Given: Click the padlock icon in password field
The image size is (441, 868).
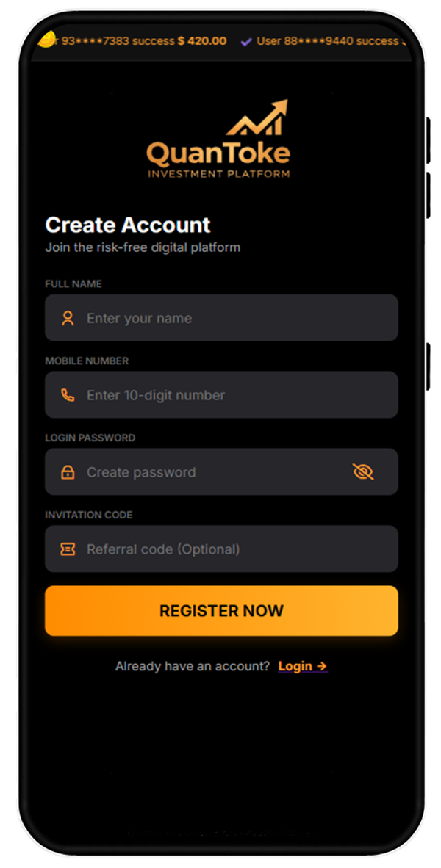Looking at the screenshot, I should click(68, 472).
